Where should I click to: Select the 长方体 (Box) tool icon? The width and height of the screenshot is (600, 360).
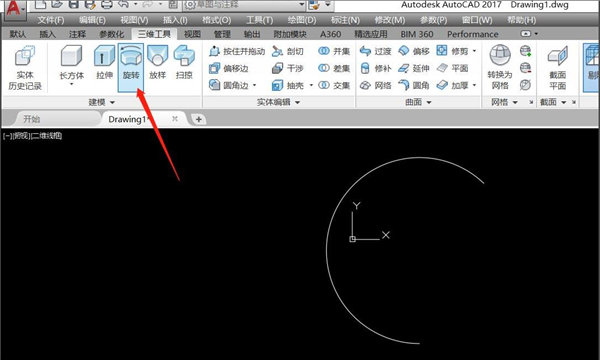72,56
